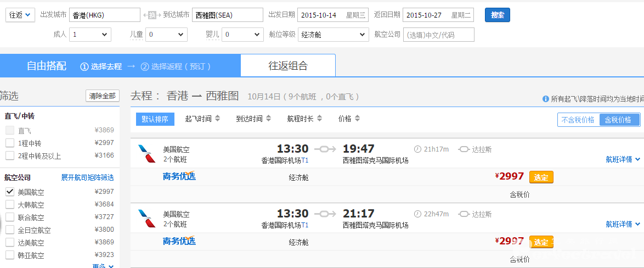Viewport: 644px width, 268px height.
Task: Click sort arrows next to 到达时间
Action: coord(269,119)
